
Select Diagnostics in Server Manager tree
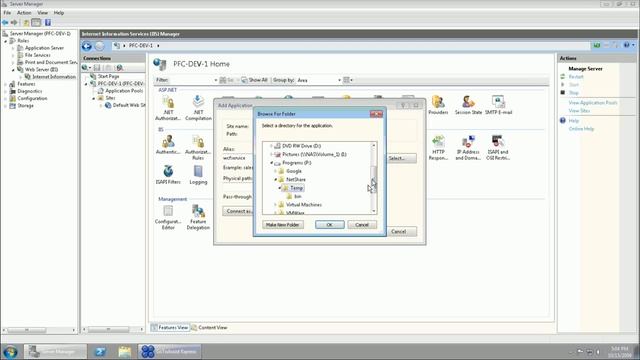point(29,91)
